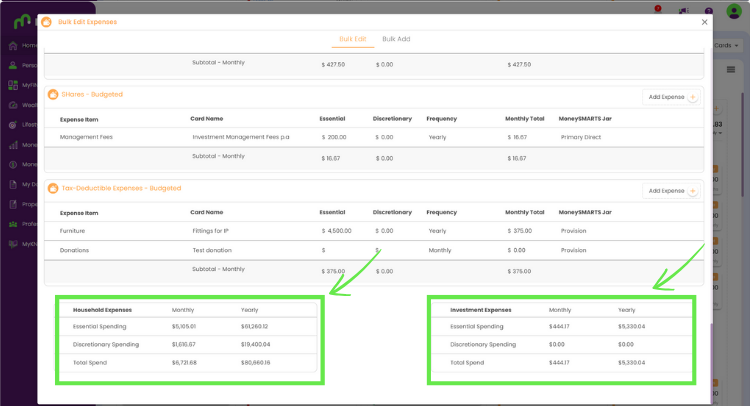Click monthly total $375.00 in Furniture row

pyautogui.click(x=519, y=231)
